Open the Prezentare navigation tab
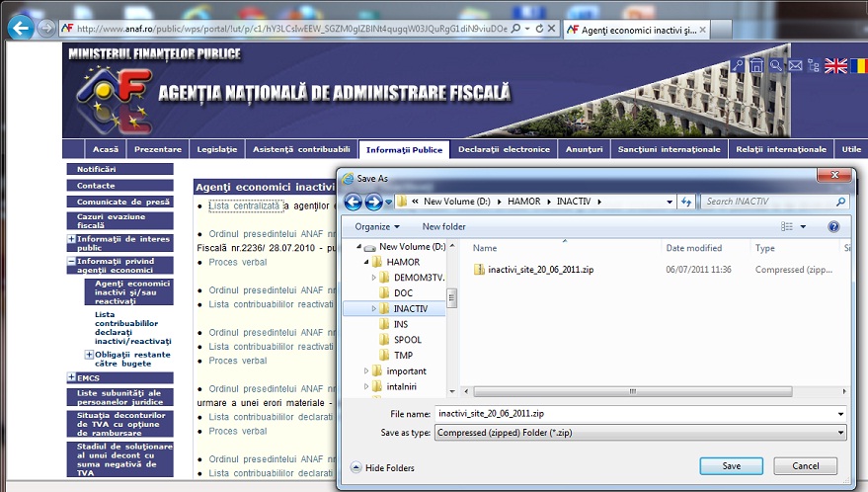The image size is (868, 492). click(158, 149)
